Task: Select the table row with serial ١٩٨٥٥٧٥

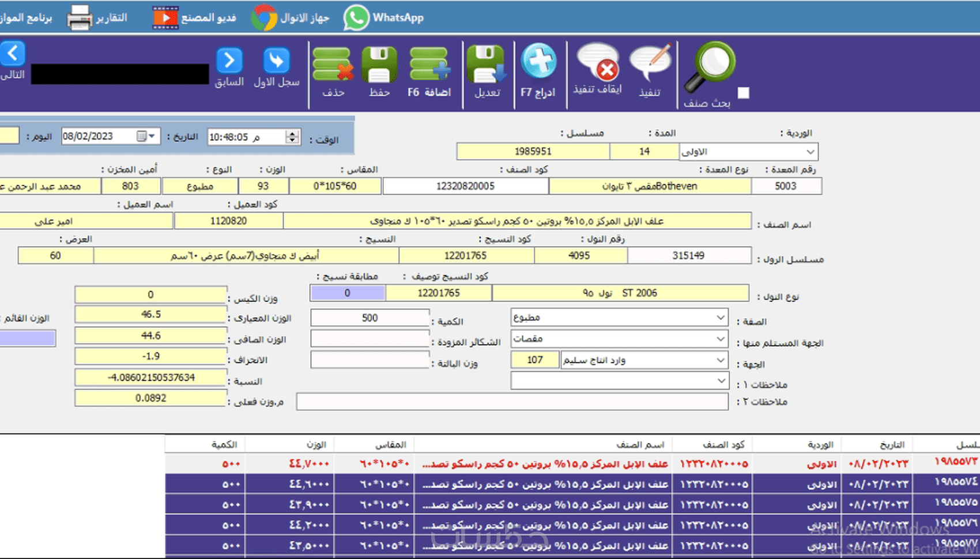Action: tap(572, 504)
